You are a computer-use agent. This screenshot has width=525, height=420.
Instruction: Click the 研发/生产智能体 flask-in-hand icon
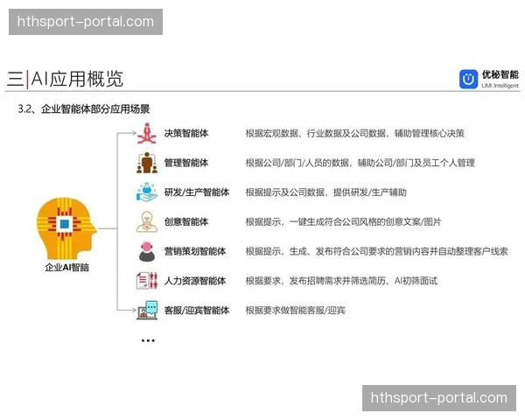pyautogui.click(x=147, y=192)
